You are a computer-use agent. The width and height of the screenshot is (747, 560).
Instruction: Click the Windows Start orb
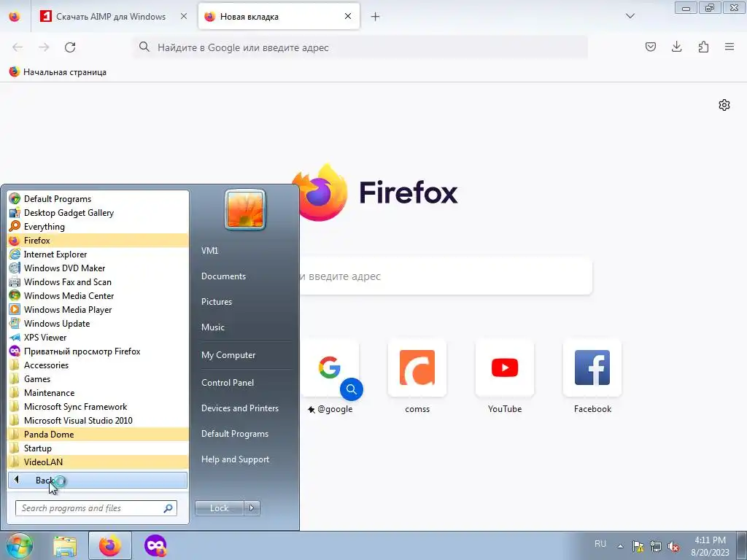(x=19, y=545)
